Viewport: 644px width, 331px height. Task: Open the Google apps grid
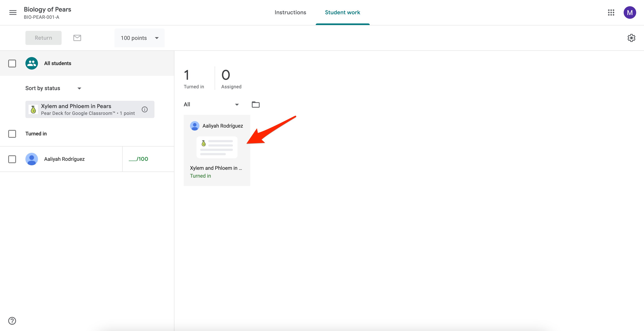[x=611, y=13]
